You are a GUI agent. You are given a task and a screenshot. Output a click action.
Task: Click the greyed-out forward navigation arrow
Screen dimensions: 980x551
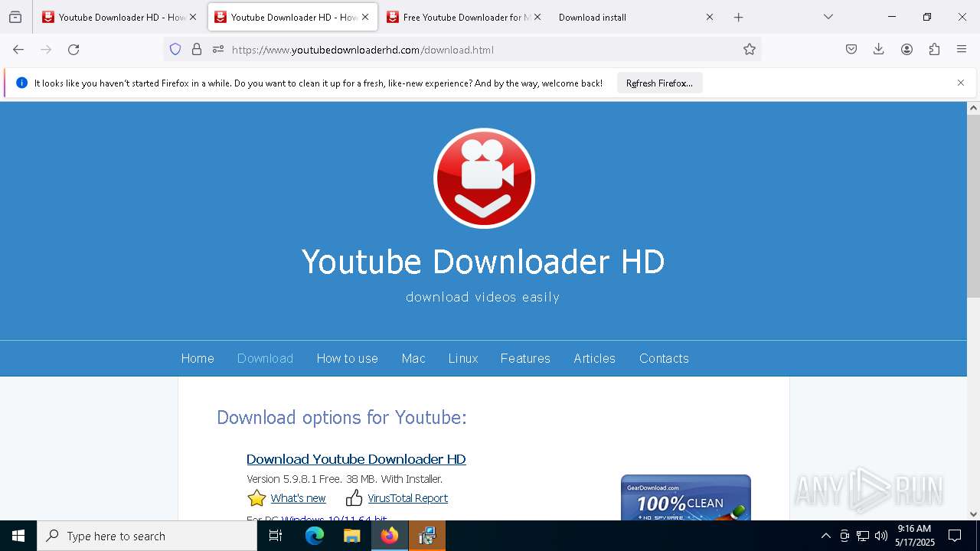pos(46,50)
